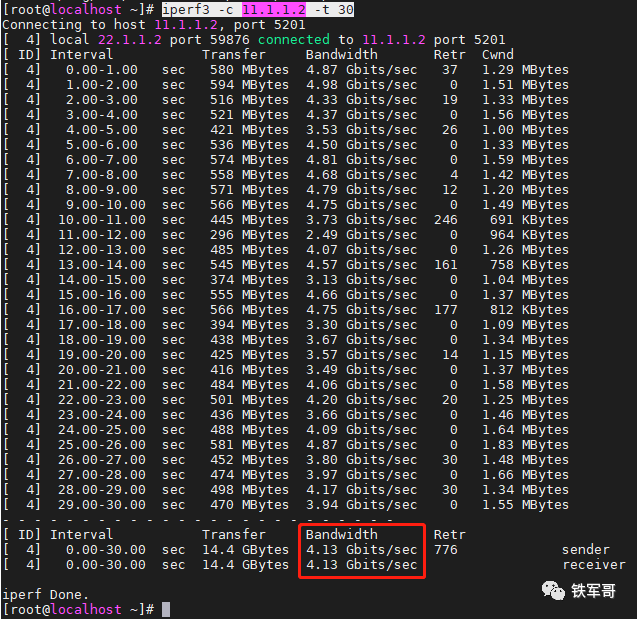
Task: Click the 'Connecting to host' line
Action: click(x=154, y=25)
